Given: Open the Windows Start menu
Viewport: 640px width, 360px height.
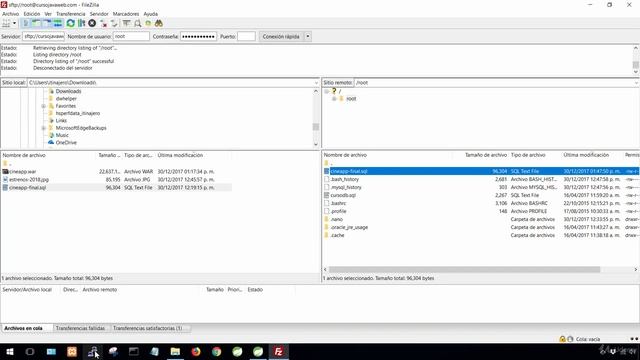Looking at the screenshot, I should [x=10, y=351].
